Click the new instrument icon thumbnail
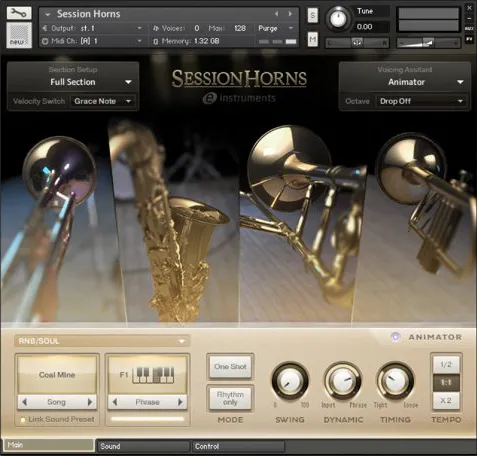This screenshot has width=477, height=456. pyautogui.click(x=19, y=35)
